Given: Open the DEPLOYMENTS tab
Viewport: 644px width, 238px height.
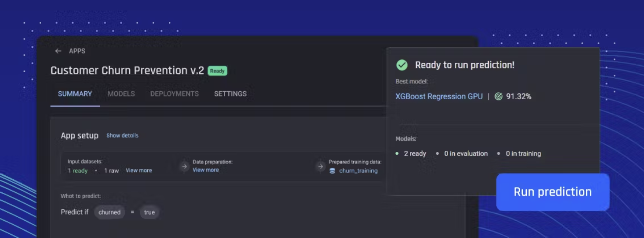Looking at the screenshot, I should click(x=174, y=94).
